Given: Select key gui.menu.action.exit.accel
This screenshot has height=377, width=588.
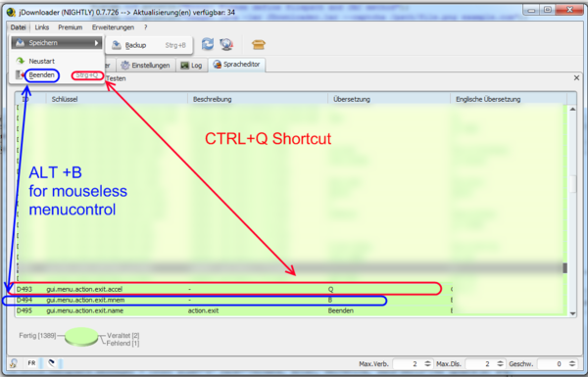Looking at the screenshot, I should [84, 289].
